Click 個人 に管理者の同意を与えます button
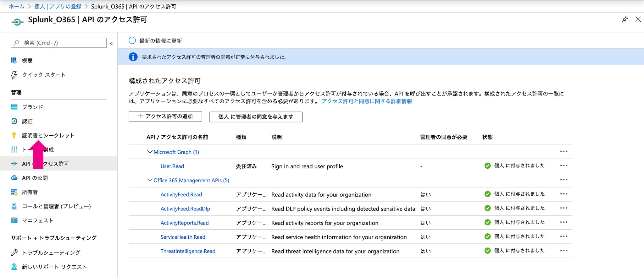This screenshot has height=277, width=644. (256, 117)
